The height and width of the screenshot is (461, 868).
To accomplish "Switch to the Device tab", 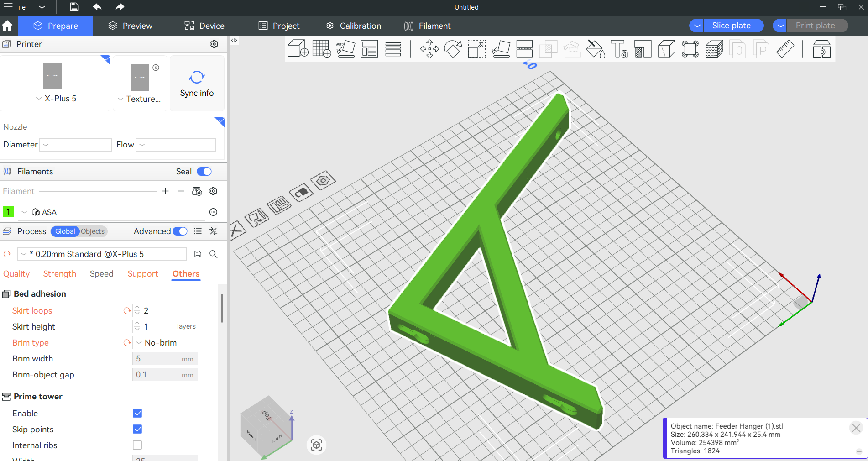I will (204, 26).
